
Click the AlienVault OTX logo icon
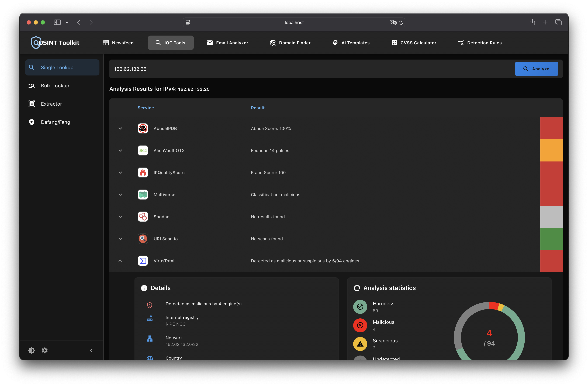click(x=143, y=150)
